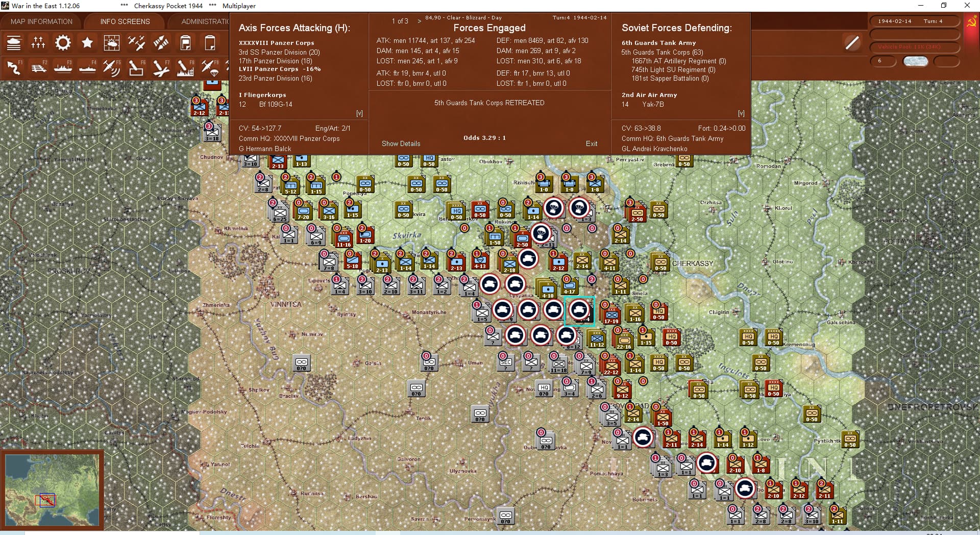Click the Bf 109G-14 aircraft entry
The width and height of the screenshot is (980, 535).
[x=276, y=104]
